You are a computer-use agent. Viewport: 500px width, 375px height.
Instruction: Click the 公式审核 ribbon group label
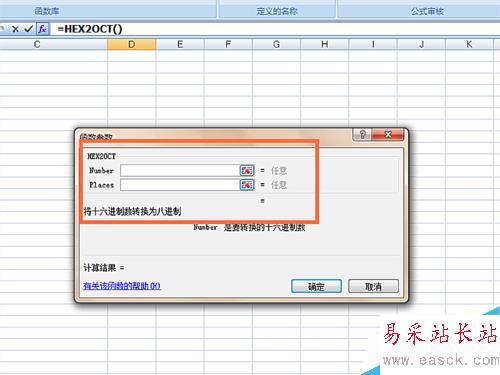(x=427, y=11)
